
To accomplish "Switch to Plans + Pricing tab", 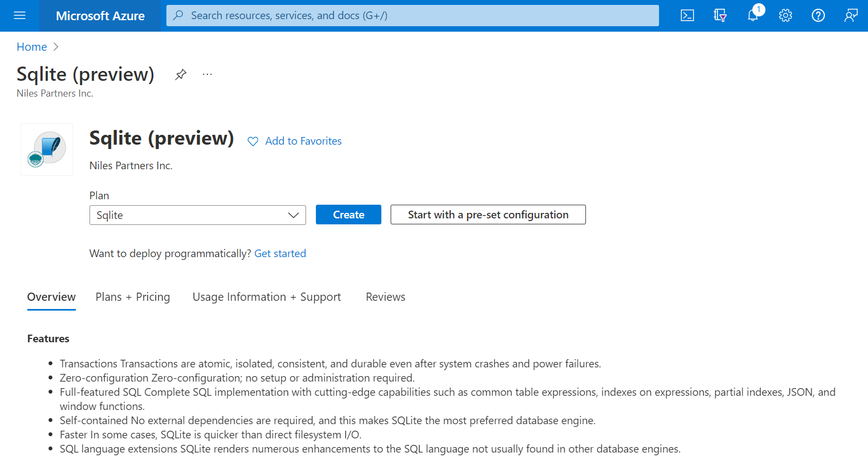I will point(133,297).
